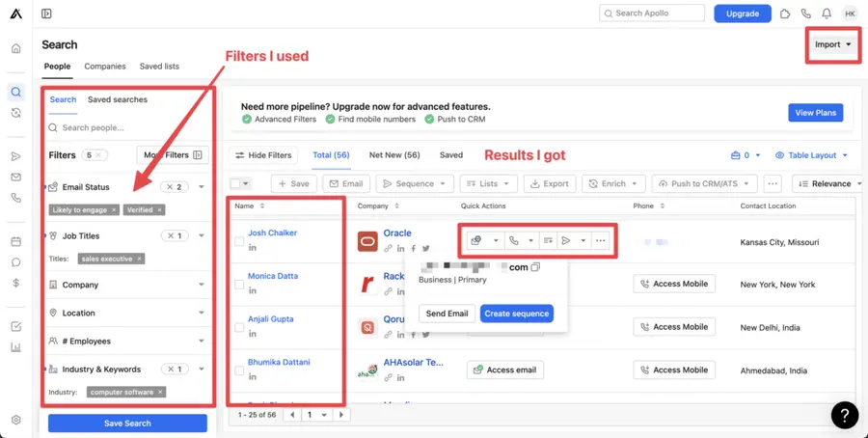
Task: Click the Upgrade button
Action: pyautogui.click(x=743, y=14)
